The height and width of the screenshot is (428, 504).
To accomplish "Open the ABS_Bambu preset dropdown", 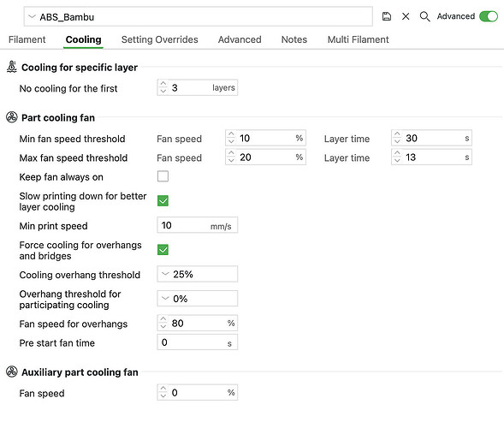I will 199,16.
